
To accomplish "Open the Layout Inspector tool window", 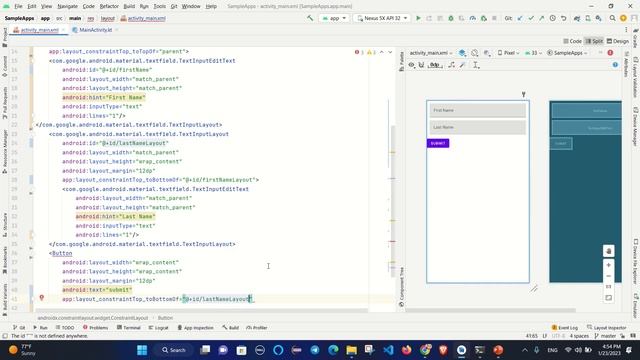I will (606, 327).
